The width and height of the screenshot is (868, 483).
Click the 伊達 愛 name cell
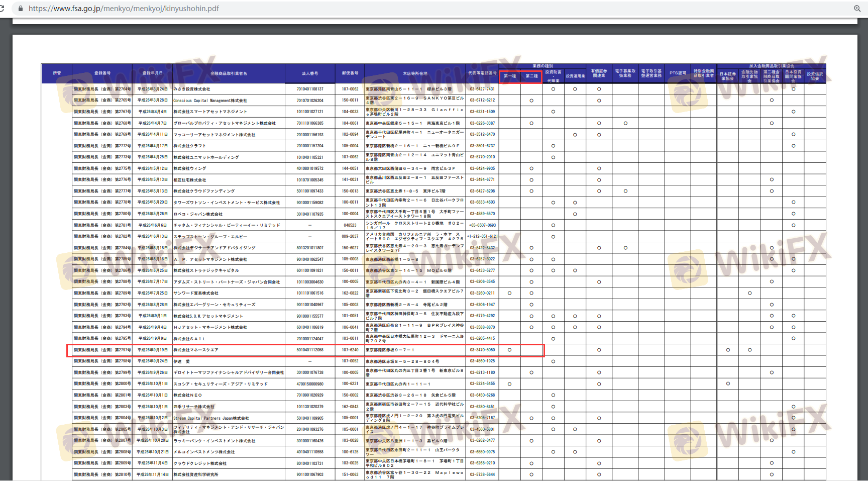[x=182, y=361]
